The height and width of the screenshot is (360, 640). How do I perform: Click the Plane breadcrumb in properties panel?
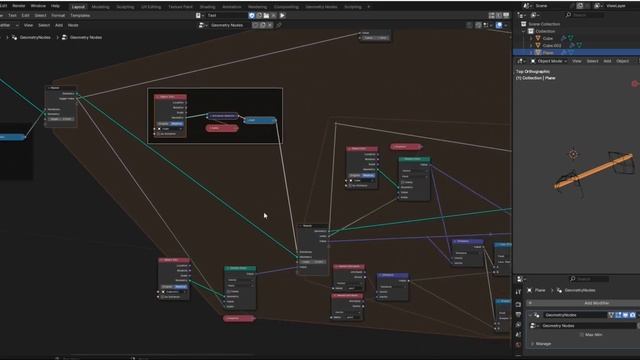coord(540,290)
